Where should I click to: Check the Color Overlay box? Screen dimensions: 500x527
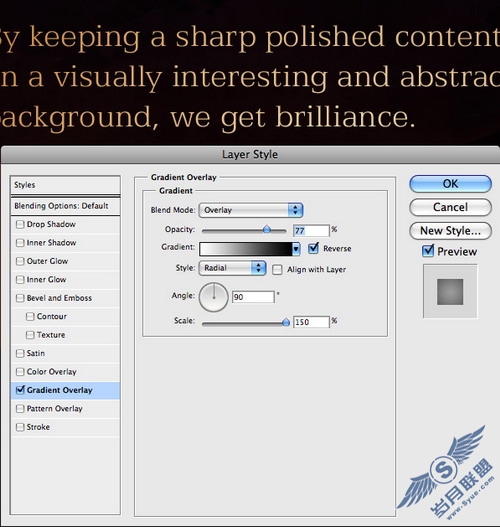[x=20, y=372]
